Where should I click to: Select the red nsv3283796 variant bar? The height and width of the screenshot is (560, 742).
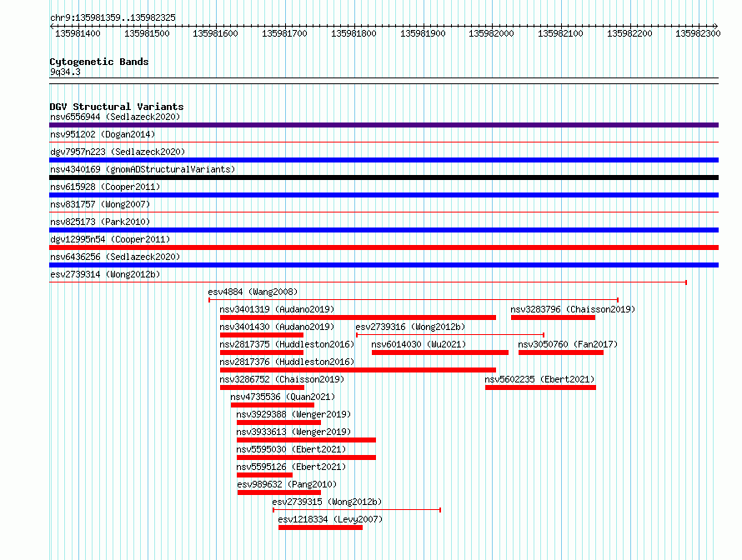pos(553,317)
